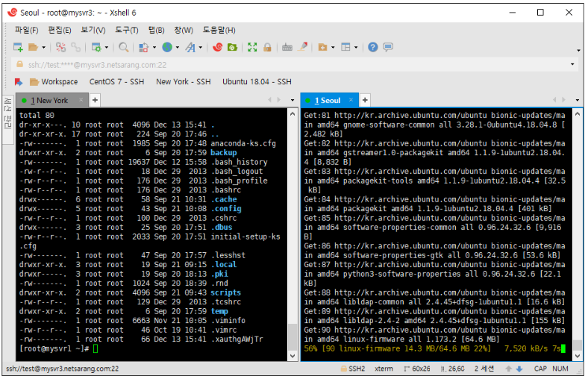Expand the layout dropdown arrow
The width and height of the screenshot is (588, 382).
(x=356, y=48)
